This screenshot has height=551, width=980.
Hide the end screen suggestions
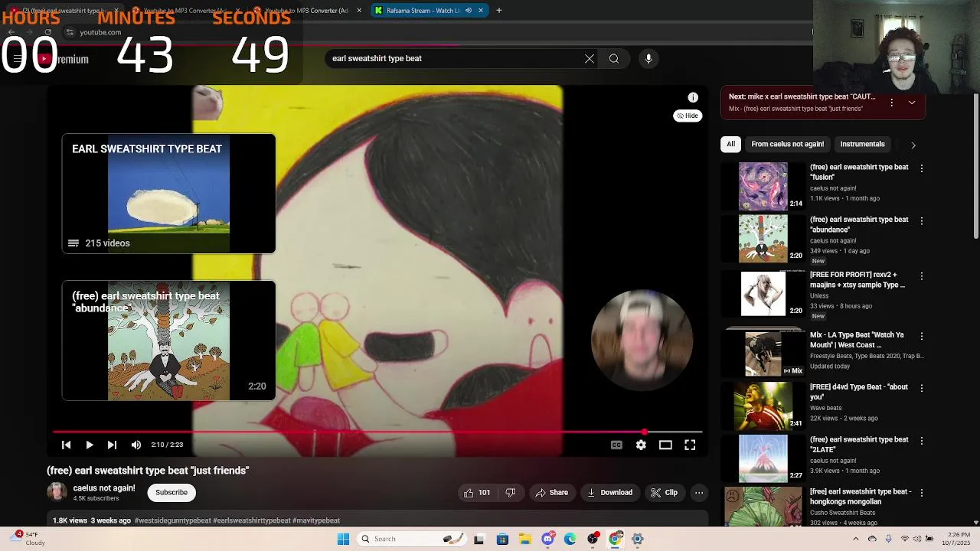[688, 116]
